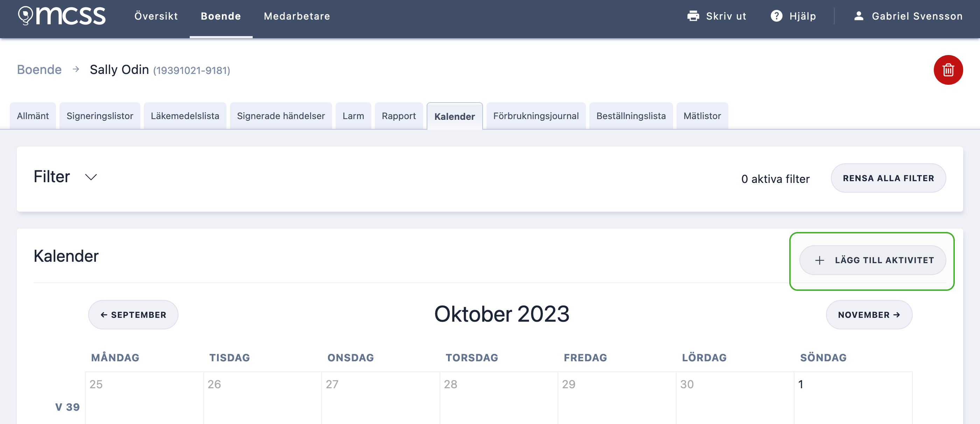The height and width of the screenshot is (424, 980).
Task: Click the Filter heading
Action: (x=52, y=177)
